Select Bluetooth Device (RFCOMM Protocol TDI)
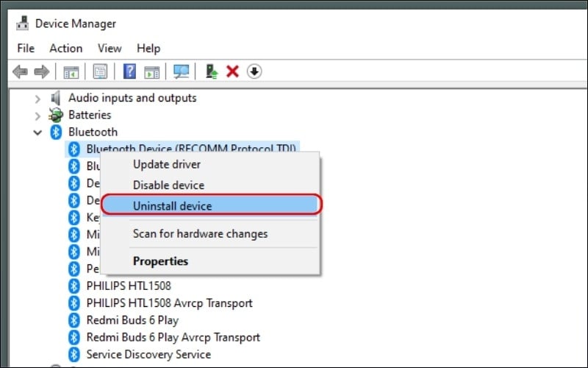This screenshot has height=368, width=588. pyautogui.click(x=191, y=148)
